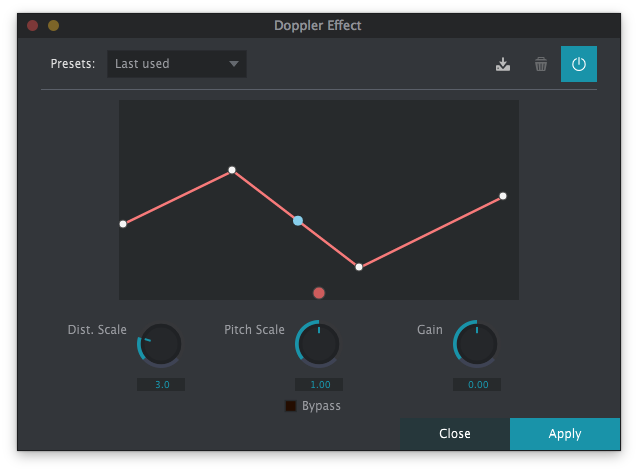Enable the Bypass checkbox
Screen dimensions: 638x472
[x=291, y=406]
